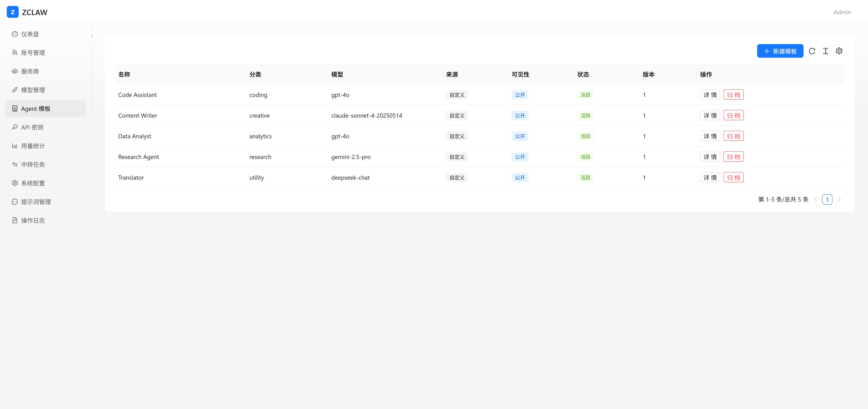Go to previous page arrow

[x=815, y=199]
